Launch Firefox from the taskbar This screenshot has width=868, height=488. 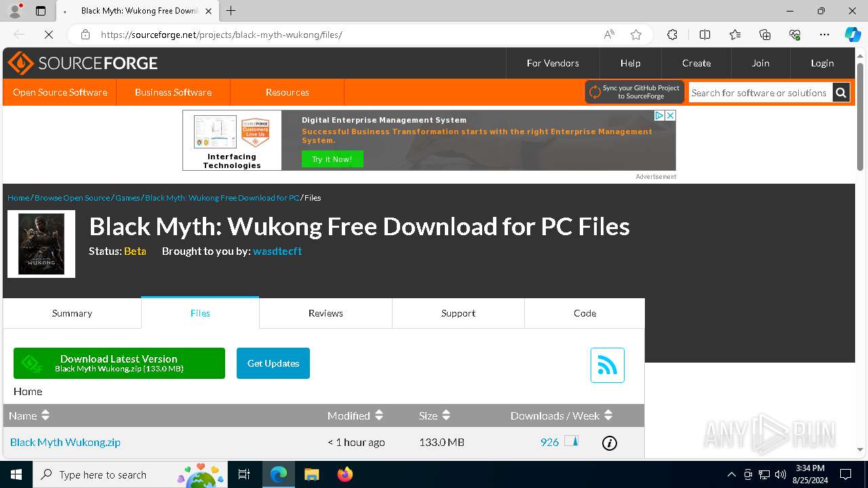click(x=344, y=474)
